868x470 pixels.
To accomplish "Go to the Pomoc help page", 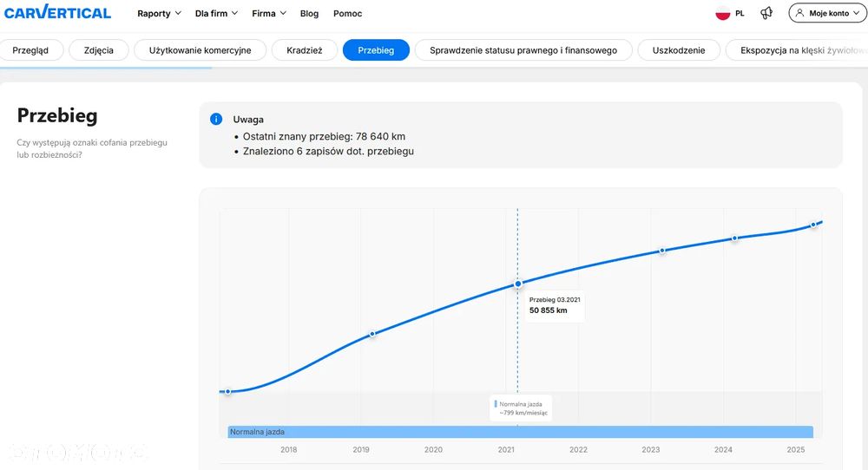I will [x=347, y=14].
